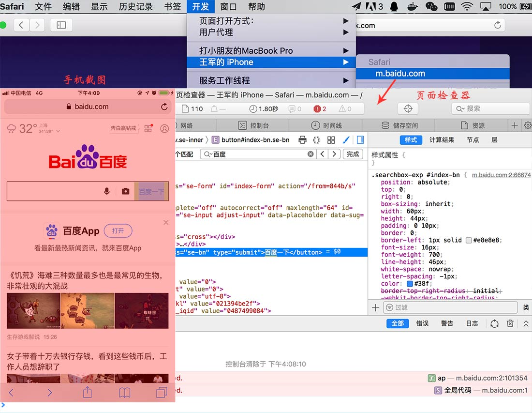
Task: Expand 页面打开方式 submenu
Action: tap(271, 21)
